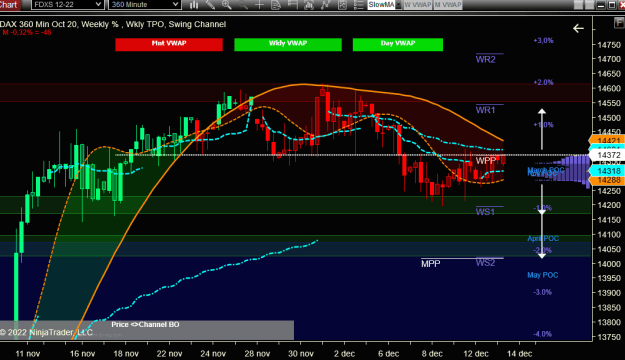Image resolution: width=625 pixels, height=360 pixels.
Task: Click the -3.0% level label
Action: tap(542, 292)
